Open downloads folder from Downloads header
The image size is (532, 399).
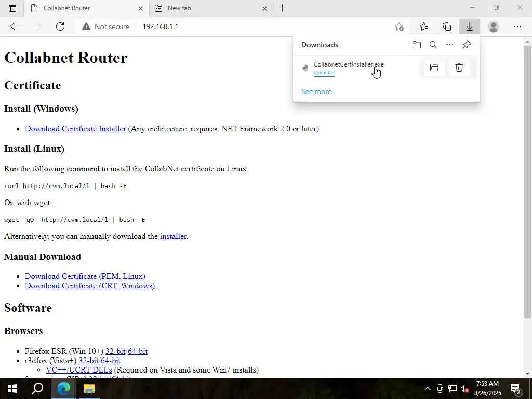click(416, 45)
